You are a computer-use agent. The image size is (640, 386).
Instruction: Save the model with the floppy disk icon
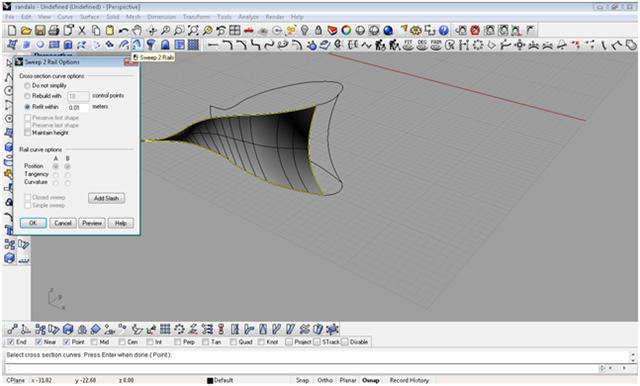coord(40,31)
